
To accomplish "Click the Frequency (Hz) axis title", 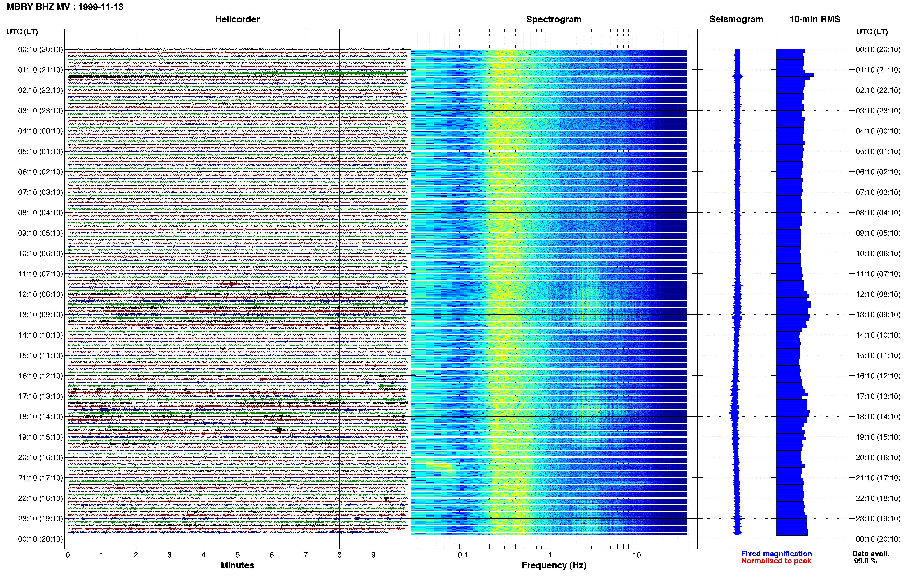I will pos(554,565).
